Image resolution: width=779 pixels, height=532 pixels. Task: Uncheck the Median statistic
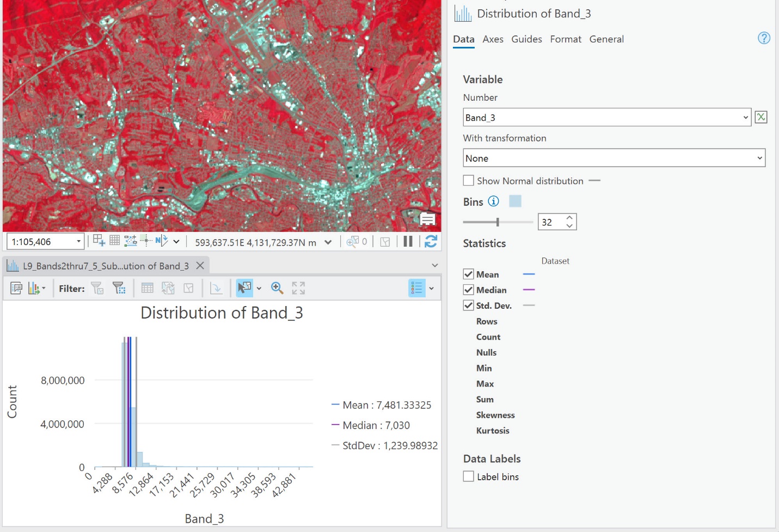click(468, 290)
